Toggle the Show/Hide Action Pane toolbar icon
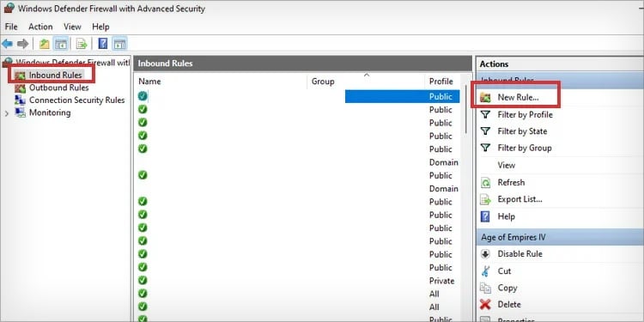Viewport: 644px width, 322px height. pyautogui.click(x=119, y=44)
